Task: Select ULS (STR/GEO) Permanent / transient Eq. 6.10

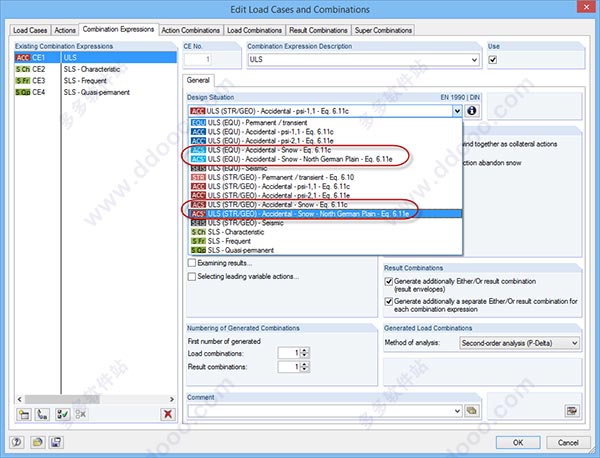Action: [x=326, y=178]
